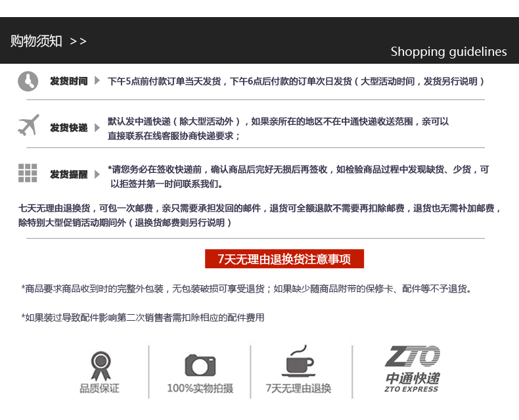Click the ZTO Express logo

[412, 369]
